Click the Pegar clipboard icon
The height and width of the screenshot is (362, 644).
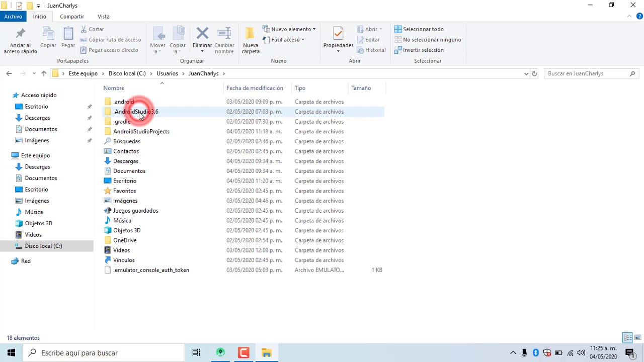point(68,34)
